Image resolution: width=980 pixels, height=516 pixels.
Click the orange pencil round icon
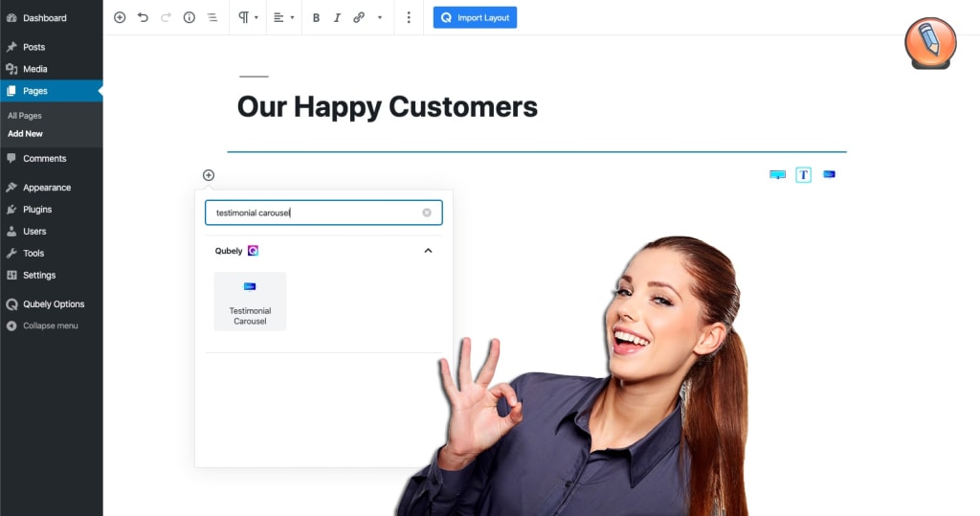[x=930, y=42]
